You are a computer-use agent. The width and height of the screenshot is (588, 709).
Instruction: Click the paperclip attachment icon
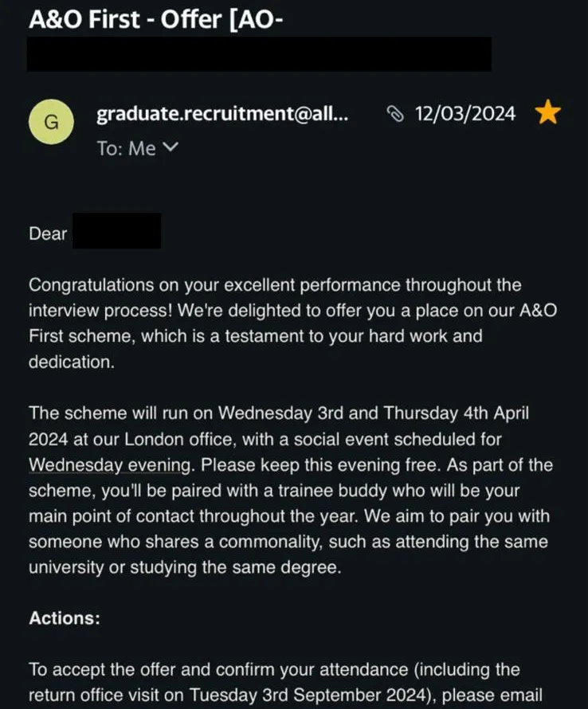click(395, 115)
